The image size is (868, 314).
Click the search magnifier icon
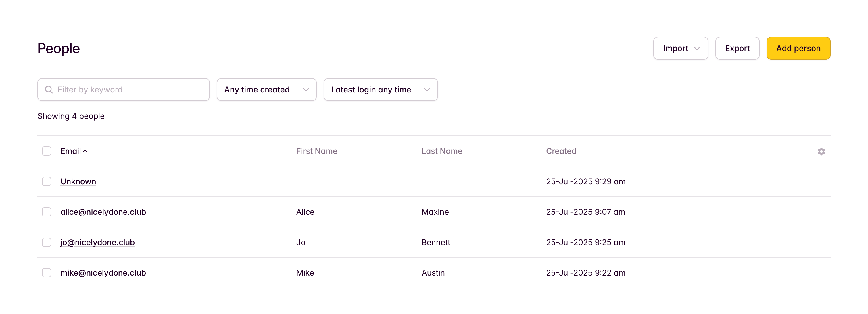pyautogui.click(x=49, y=90)
